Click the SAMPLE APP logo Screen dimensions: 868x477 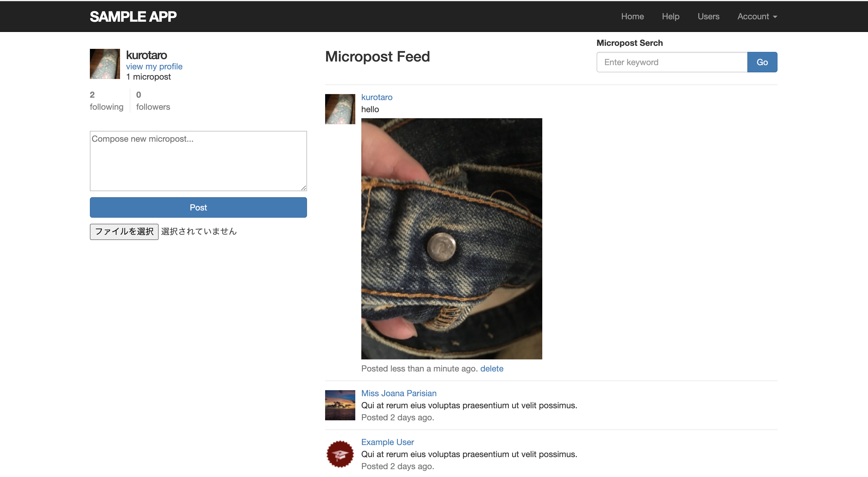point(133,17)
